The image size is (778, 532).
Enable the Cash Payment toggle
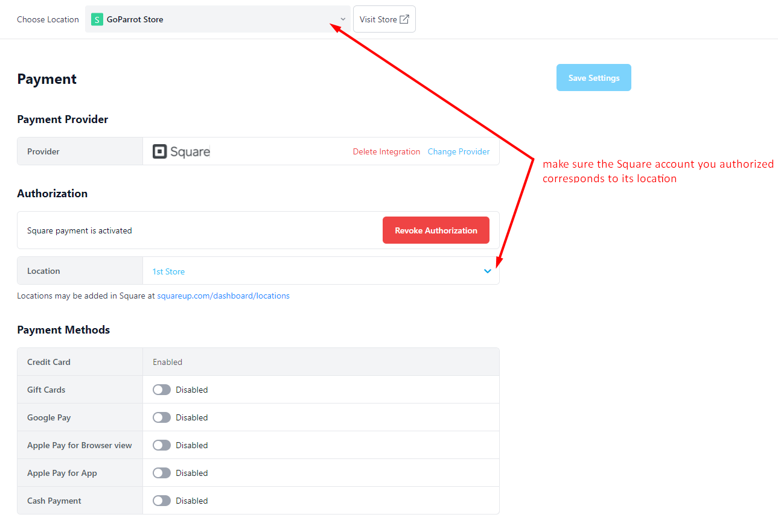162,501
